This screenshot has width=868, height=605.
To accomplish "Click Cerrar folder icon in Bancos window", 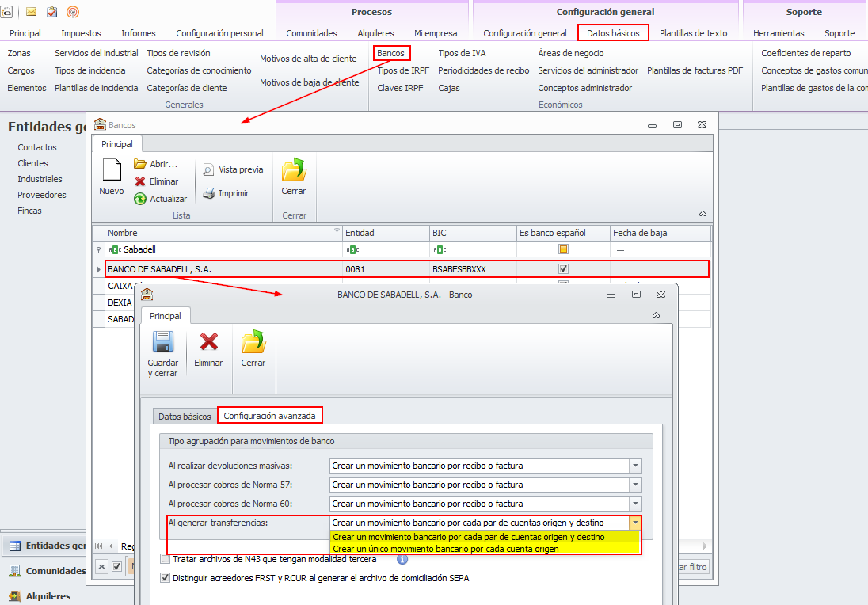I will (293, 170).
